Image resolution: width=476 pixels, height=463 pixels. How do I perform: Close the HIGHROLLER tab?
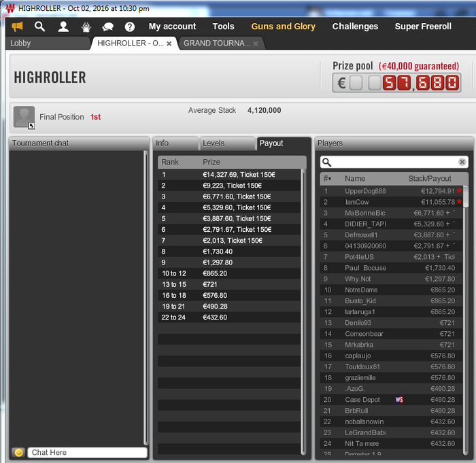tap(169, 44)
